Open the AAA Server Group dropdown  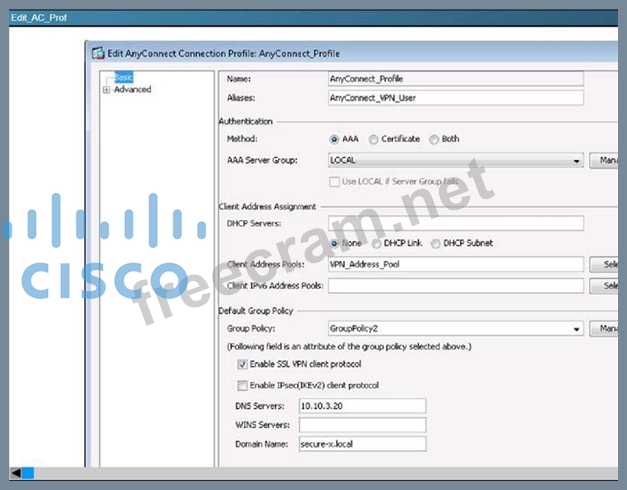577,160
